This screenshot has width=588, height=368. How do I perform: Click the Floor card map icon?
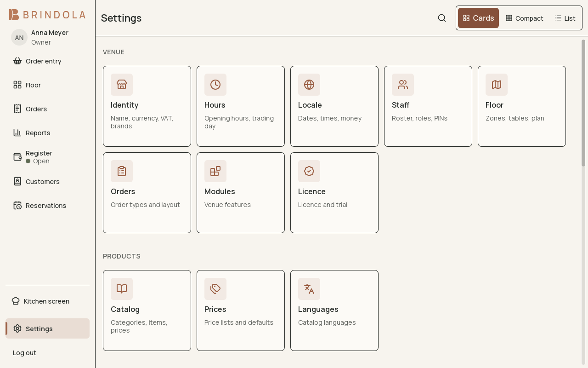[x=497, y=85]
